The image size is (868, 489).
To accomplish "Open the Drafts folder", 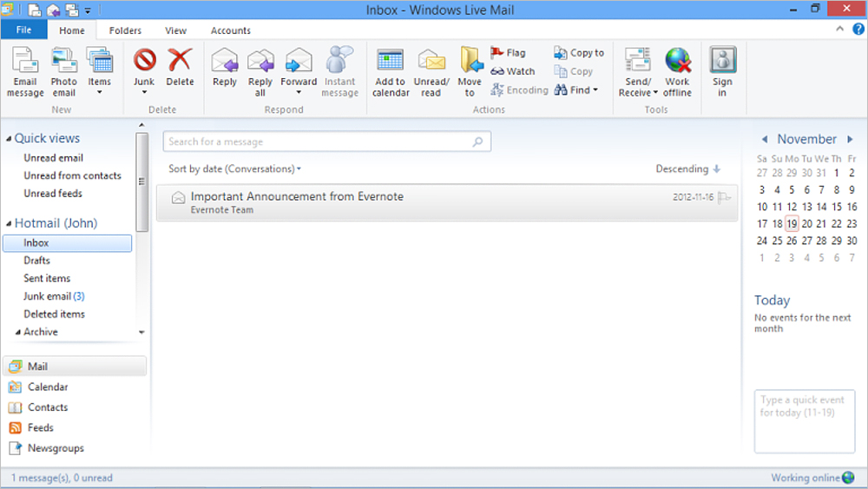I will point(36,261).
